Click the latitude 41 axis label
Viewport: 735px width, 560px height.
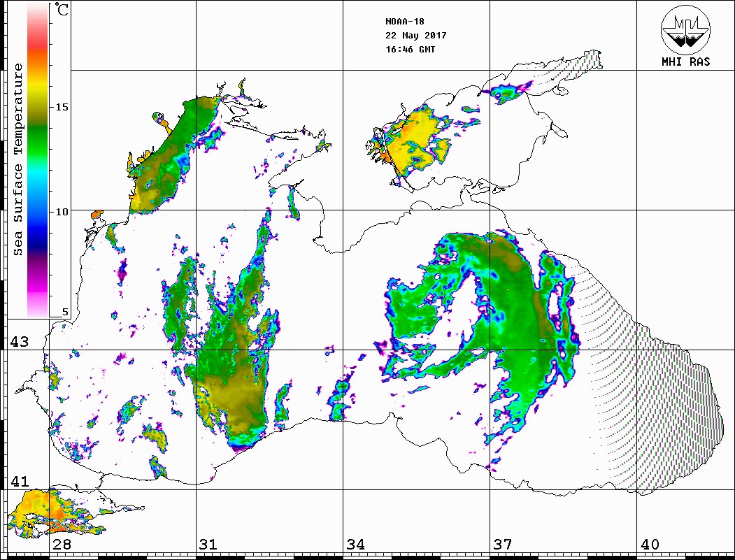[19, 481]
